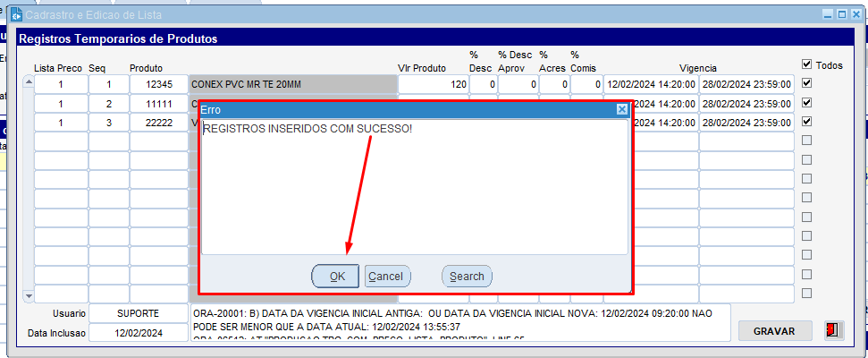Click the Cancel button in Erro dialog

(387, 276)
